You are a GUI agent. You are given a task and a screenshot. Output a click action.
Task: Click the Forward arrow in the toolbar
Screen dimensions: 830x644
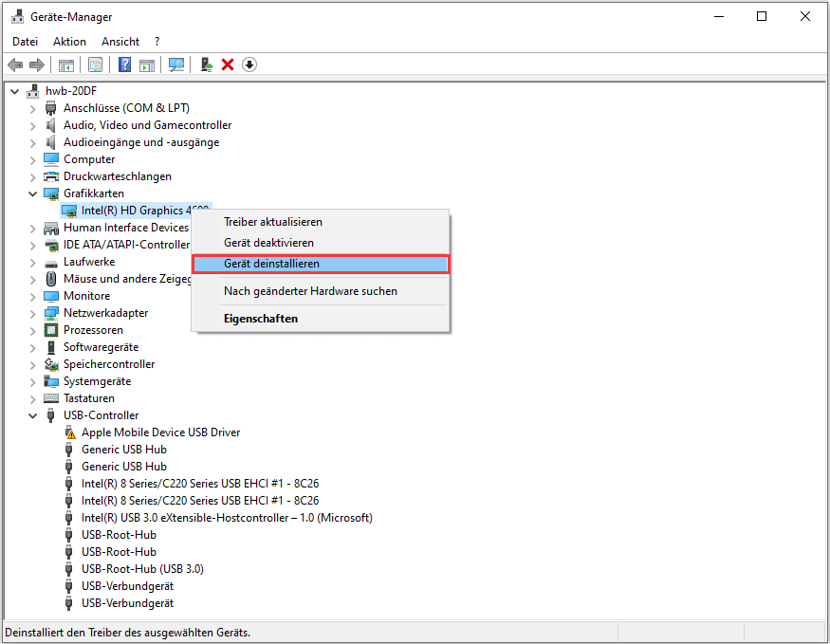(37, 65)
